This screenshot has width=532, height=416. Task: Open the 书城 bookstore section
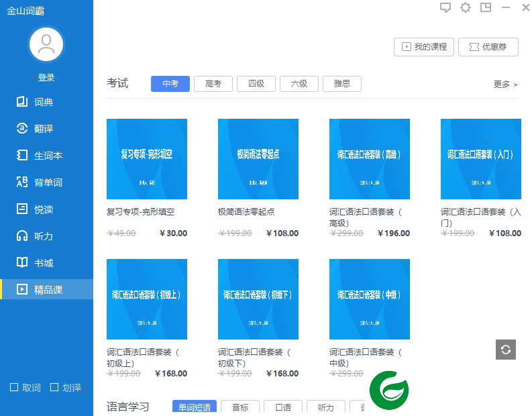click(x=46, y=262)
